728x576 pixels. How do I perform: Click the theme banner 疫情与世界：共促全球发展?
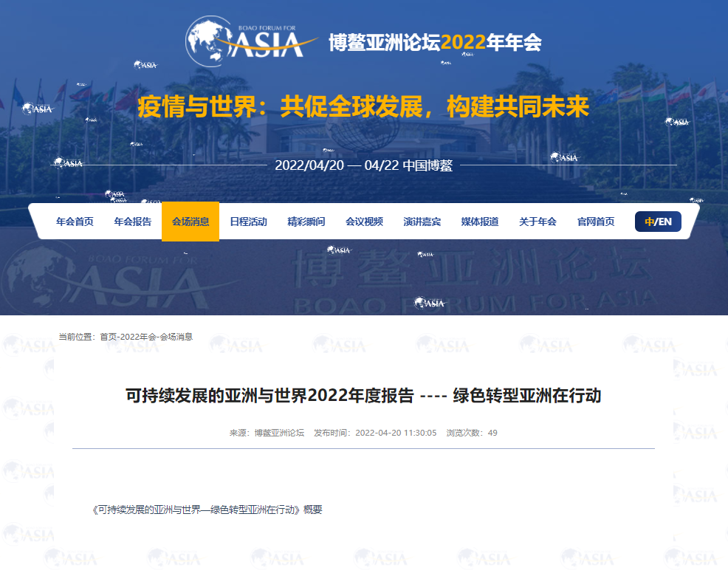(363, 107)
